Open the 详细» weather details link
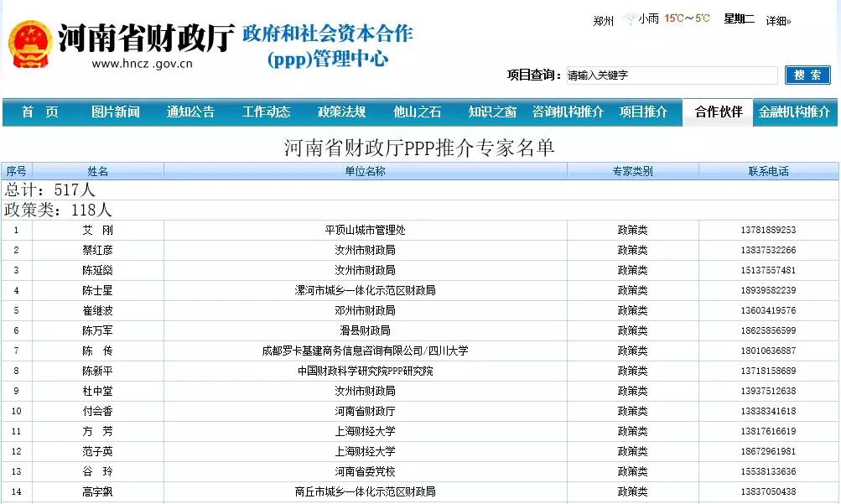 tap(778, 20)
